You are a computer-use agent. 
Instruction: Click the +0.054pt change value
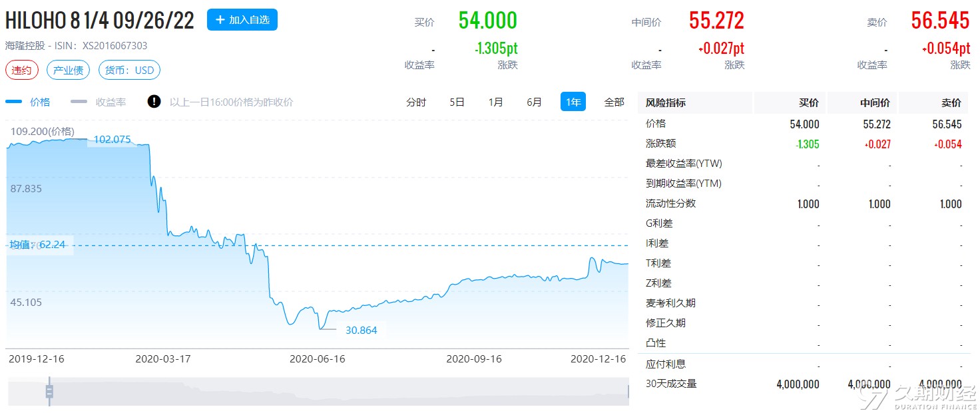[946, 49]
